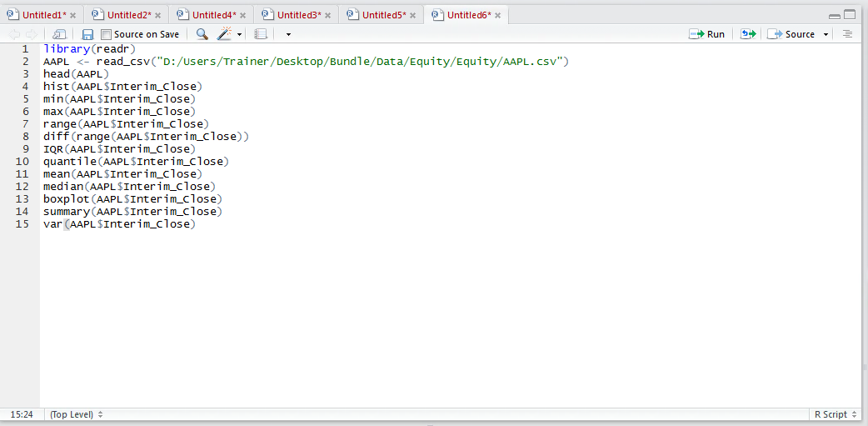Compile report with the notebook icon
This screenshot has height=426, width=868.
click(260, 34)
